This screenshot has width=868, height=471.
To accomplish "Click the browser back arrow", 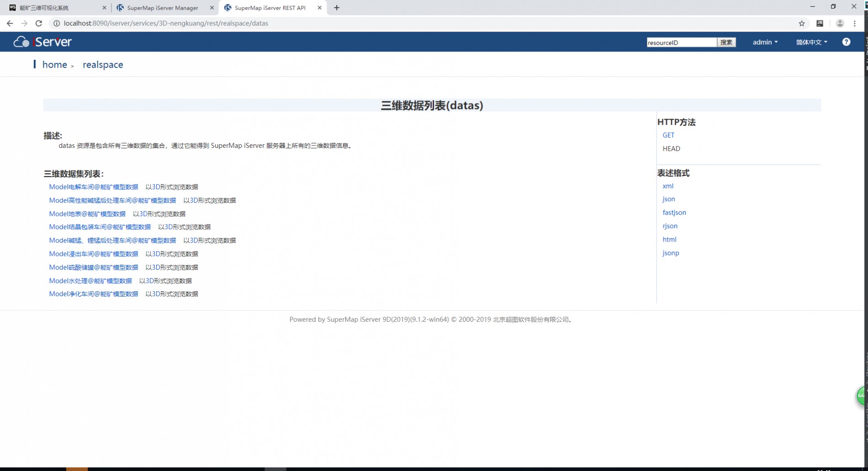I will 10,23.
